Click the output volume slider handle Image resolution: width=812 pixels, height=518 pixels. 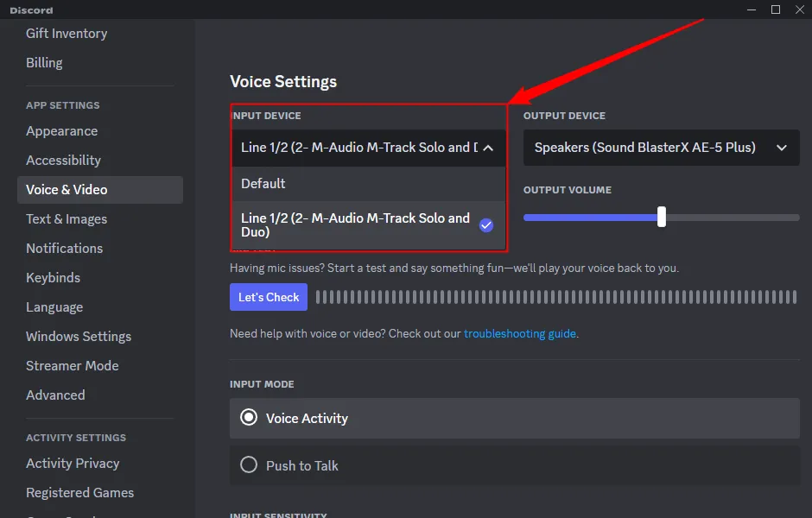pos(662,217)
